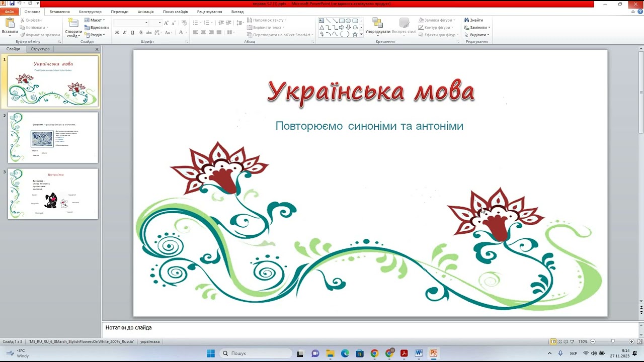Screen dimensions: 644x362
Task: Increase font size with larger A icon
Action: pyautogui.click(x=167, y=23)
